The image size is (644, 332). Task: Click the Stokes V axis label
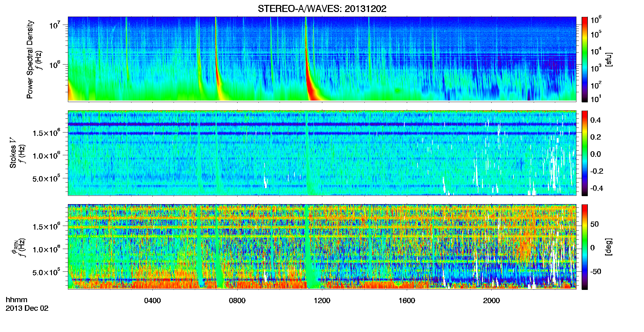(13, 153)
